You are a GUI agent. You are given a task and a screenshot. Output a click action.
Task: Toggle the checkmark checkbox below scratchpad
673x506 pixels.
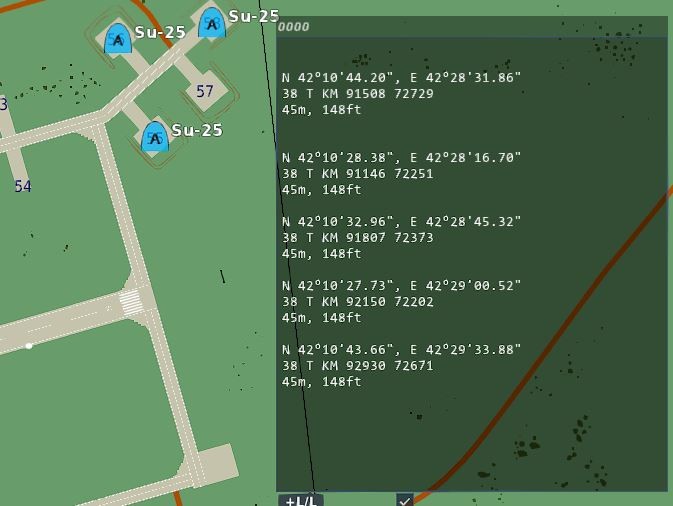(x=405, y=500)
